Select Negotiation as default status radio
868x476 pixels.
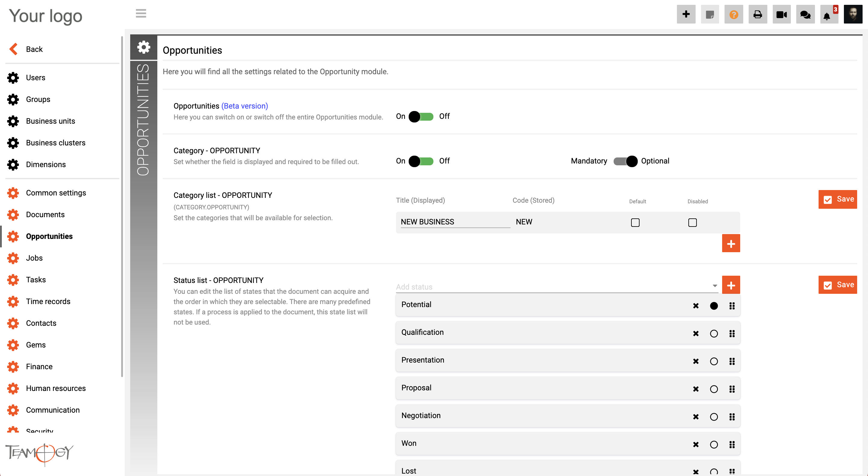pyautogui.click(x=714, y=417)
